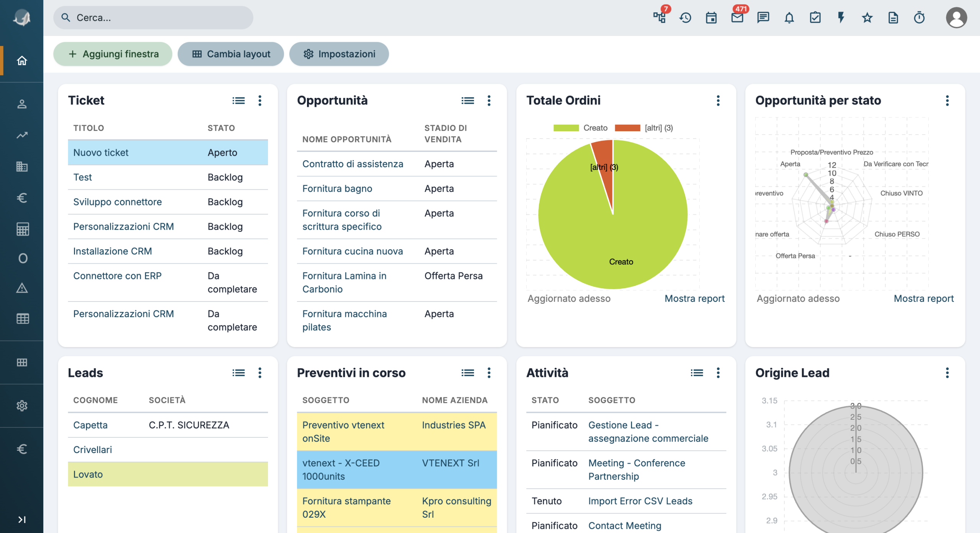Open the settings gear in left sidebar
Viewport: 980px width, 533px height.
pyautogui.click(x=22, y=406)
